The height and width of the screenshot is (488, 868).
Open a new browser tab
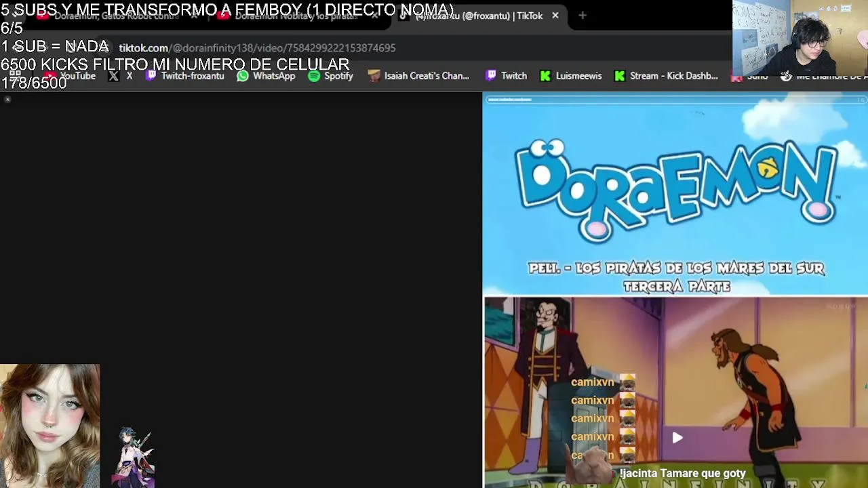[583, 16]
